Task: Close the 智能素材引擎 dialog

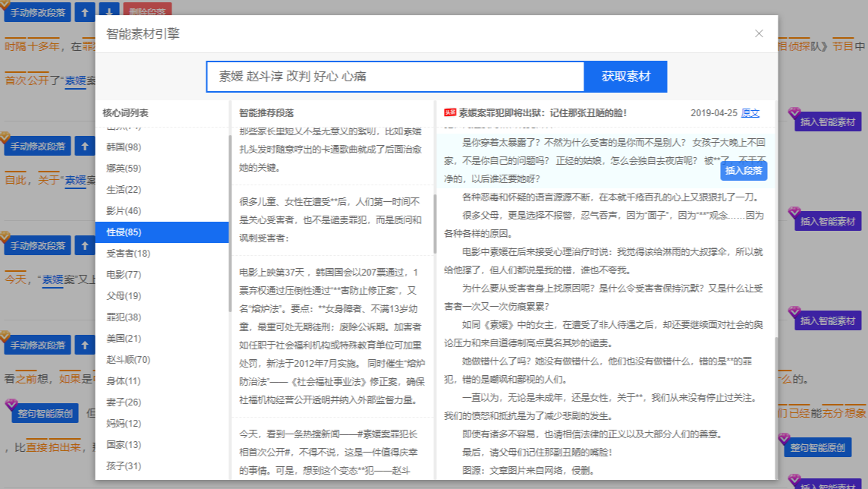Action: 759,33
